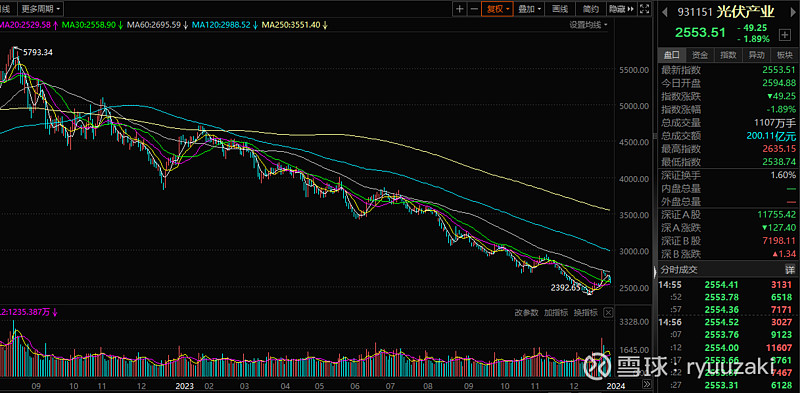This screenshot has width=800, height=393.
Task: Click 加指标 to add indicator
Action: pyautogui.click(x=556, y=312)
